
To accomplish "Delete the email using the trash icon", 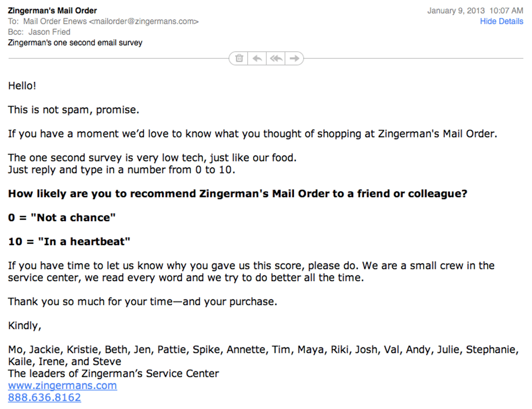I will point(239,58).
